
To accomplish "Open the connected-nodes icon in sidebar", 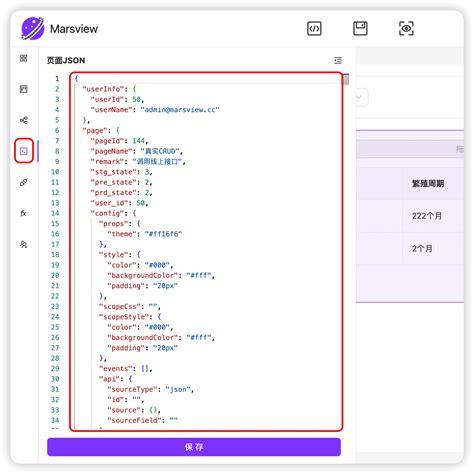I will (x=23, y=120).
